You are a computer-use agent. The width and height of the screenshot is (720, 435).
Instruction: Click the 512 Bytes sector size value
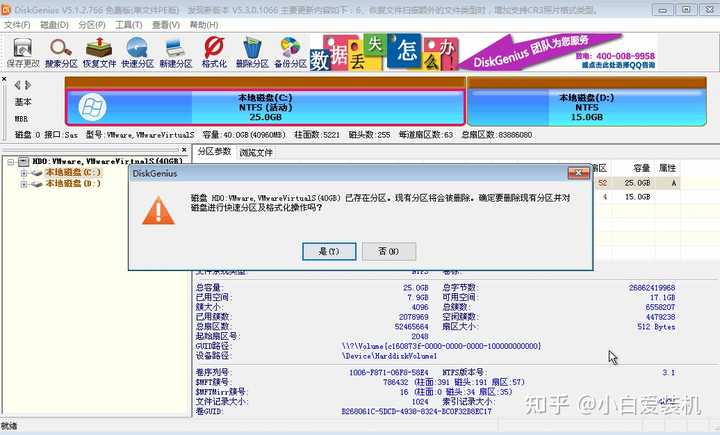[x=656, y=327]
